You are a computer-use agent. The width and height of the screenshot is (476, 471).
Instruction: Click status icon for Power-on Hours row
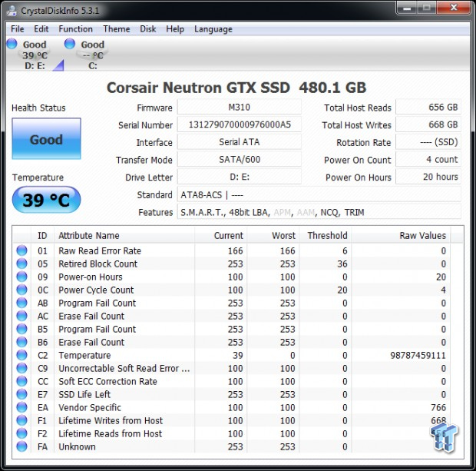(21, 277)
